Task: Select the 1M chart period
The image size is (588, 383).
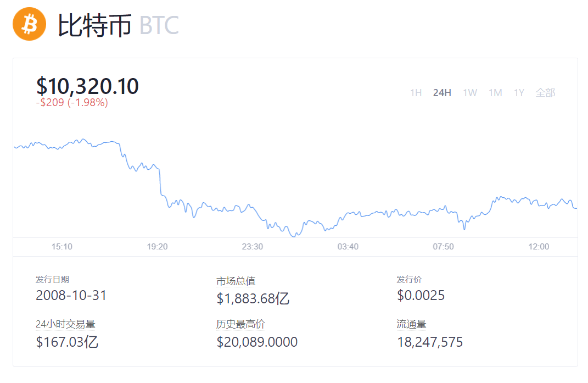Action: tap(495, 93)
